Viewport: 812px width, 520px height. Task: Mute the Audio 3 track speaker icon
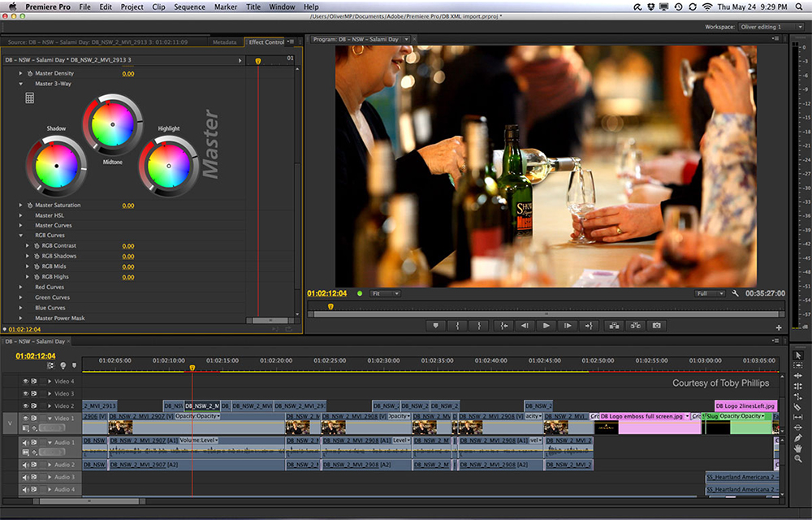click(25, 476)
